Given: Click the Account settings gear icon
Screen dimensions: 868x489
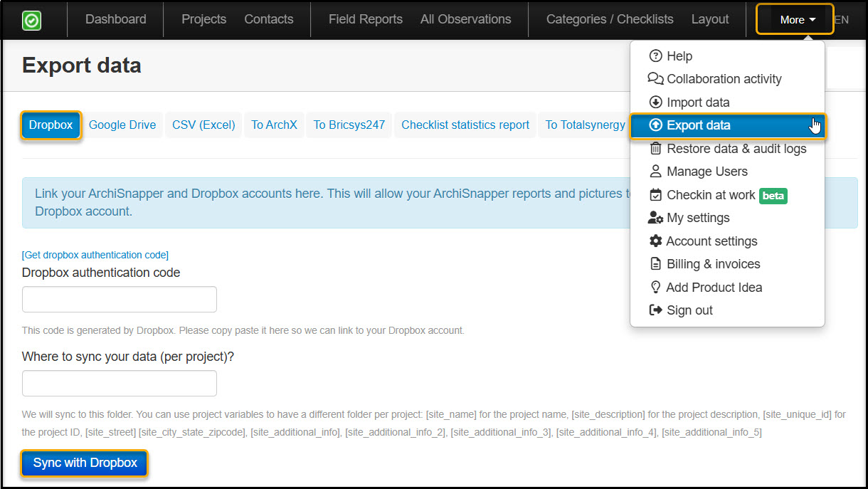Looking at the screenshot, I should (x=656, y=241).
